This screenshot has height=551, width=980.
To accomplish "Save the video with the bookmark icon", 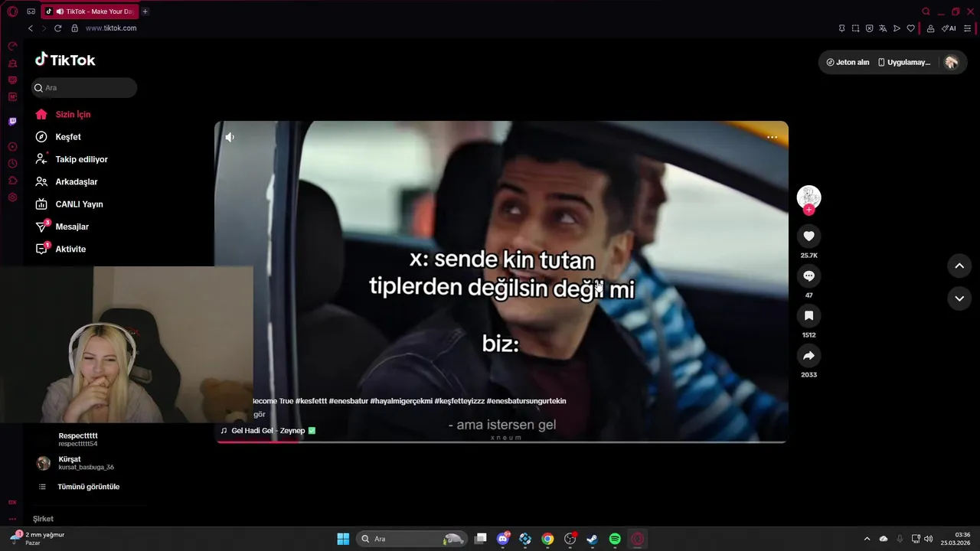I will tap(808, 316).
